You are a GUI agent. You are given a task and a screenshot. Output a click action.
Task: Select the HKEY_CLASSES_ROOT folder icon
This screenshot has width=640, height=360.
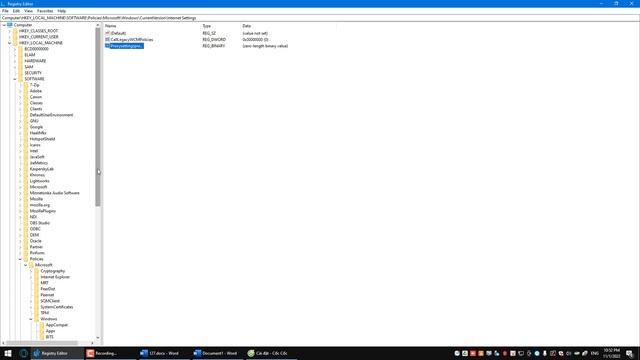pyautogui.click(x=15, y=31)
